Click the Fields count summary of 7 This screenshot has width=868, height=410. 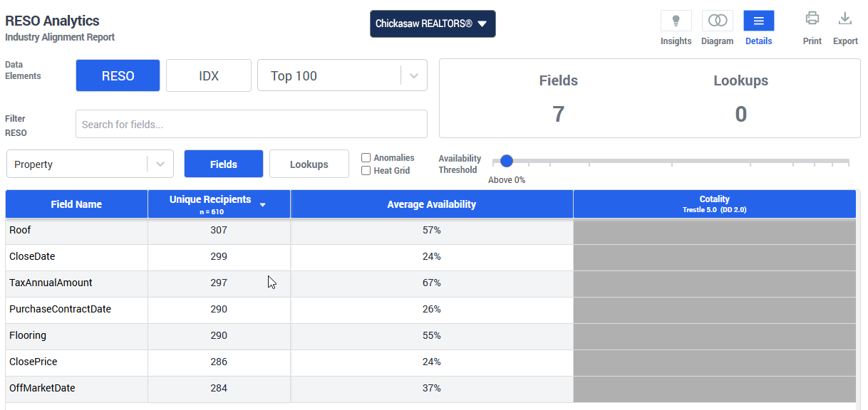coord(559,114)
